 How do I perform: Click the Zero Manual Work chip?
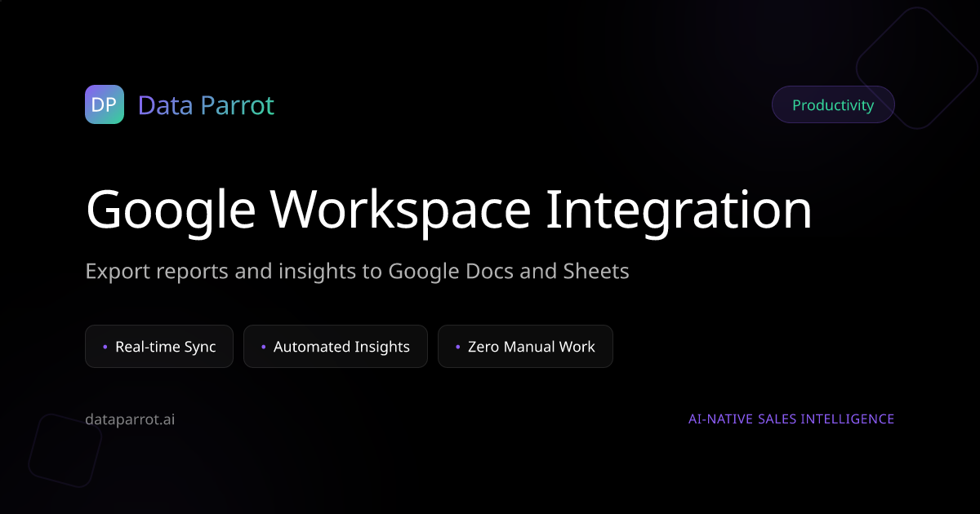[x=525, y=347]
